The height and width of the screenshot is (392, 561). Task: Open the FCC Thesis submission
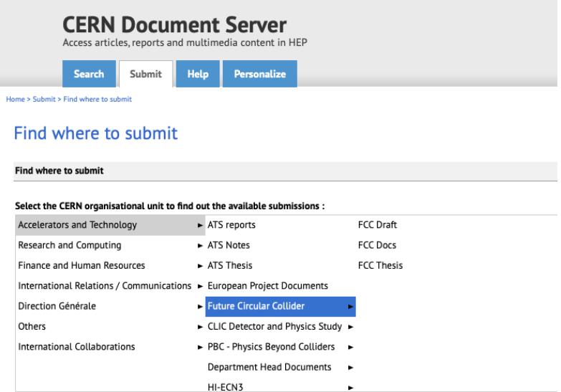[x=380, y=265]
